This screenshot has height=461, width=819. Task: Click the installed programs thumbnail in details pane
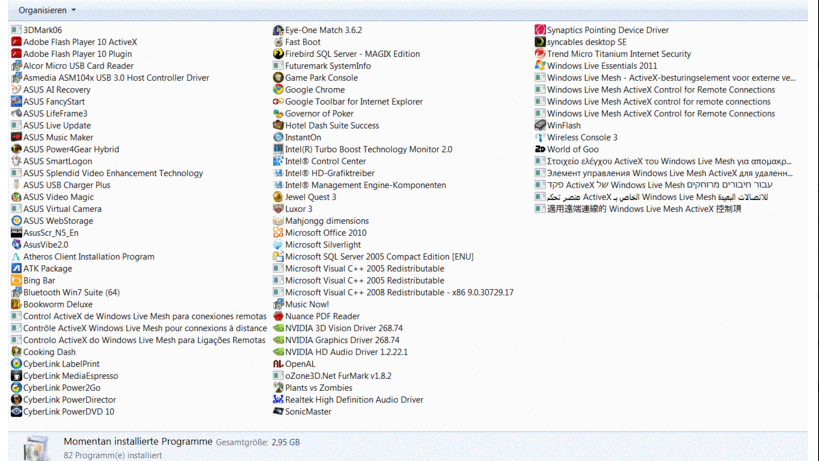[36, 448]
